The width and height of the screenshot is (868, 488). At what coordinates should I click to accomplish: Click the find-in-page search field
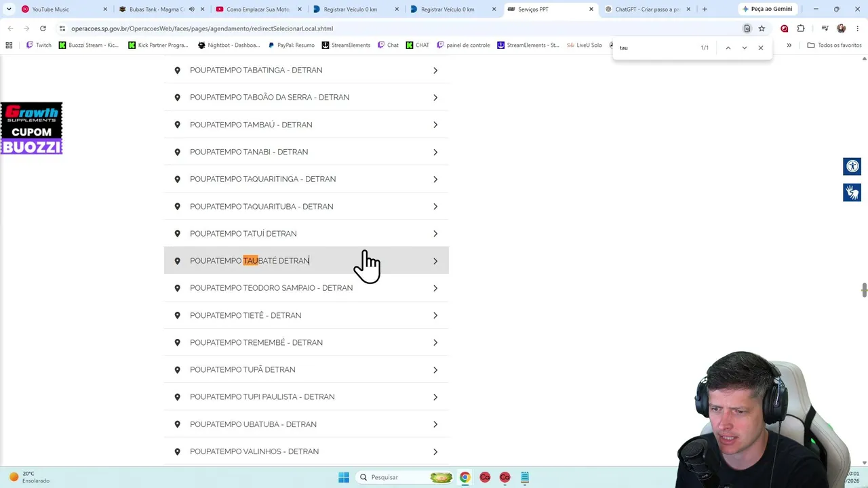tap(656, 48)
